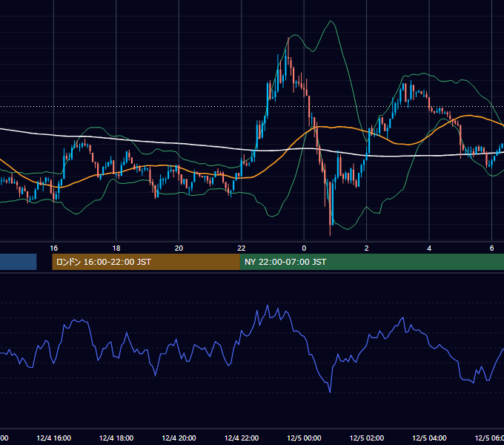Click the "12/4 18:00" date label
Screen dimensions: 504x445
(x=116, y=438)
